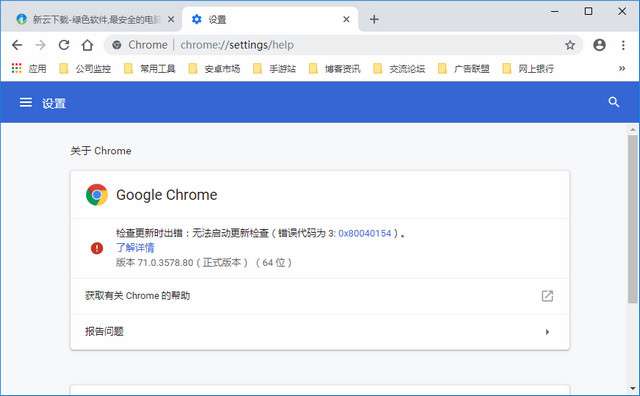Show hidden bookmarks with double chevron

point(622,68)
